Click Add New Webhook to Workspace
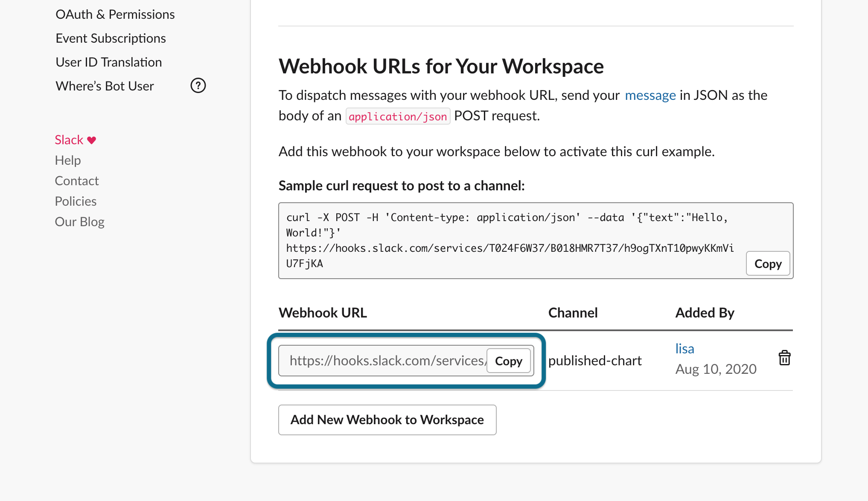The image size is (868, 501). (x=387, y=420)
